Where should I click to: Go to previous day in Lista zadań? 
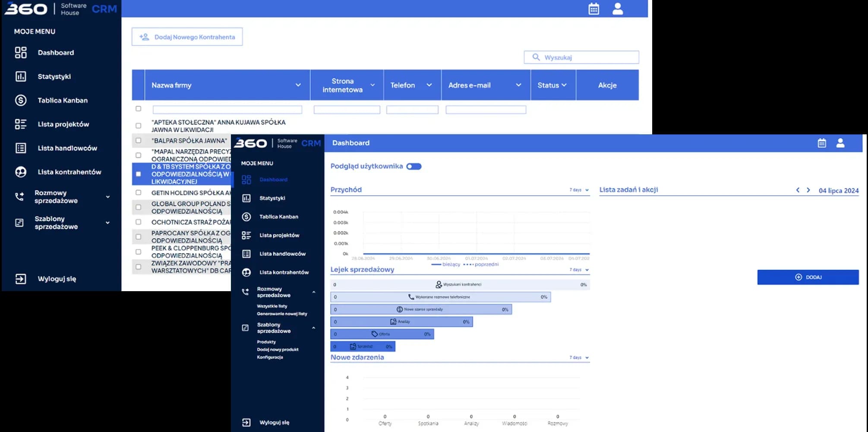(x=798, y=190)
